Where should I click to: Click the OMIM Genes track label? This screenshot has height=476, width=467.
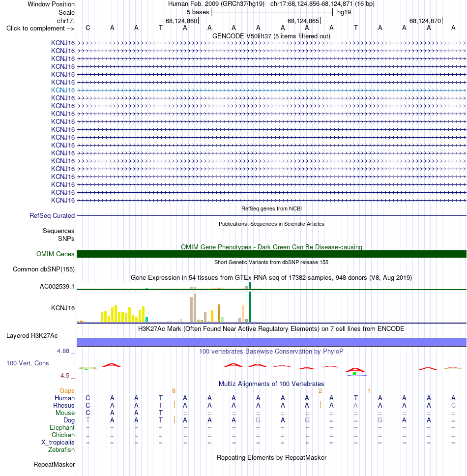(55, 254)
